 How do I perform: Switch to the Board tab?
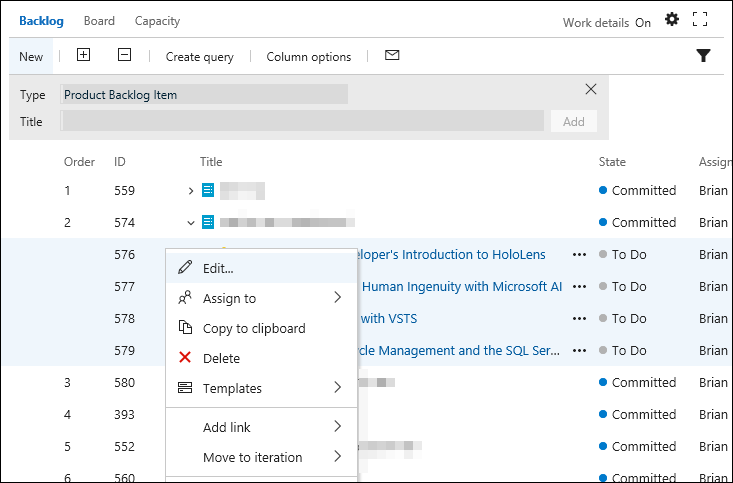click(x=99, y=20)
